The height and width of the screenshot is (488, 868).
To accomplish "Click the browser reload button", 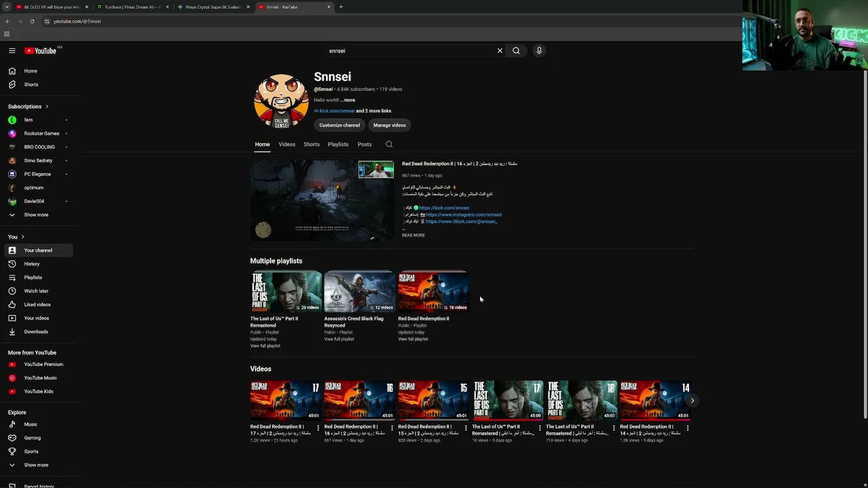I will [32, 21].
